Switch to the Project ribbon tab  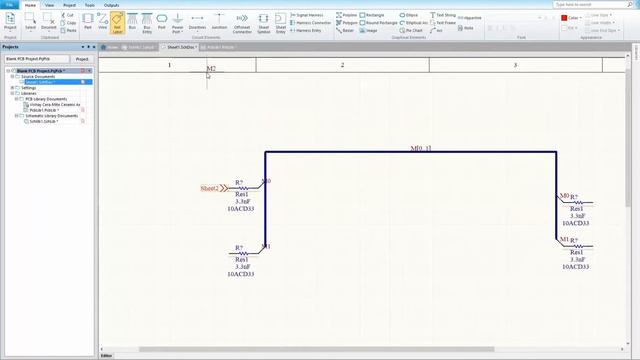[x=69, y=5]
